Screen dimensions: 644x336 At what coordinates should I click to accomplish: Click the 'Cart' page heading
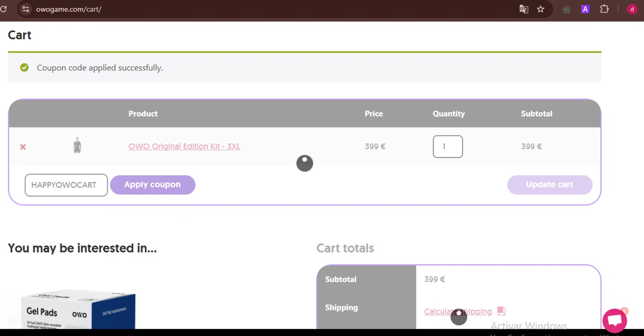20,35
